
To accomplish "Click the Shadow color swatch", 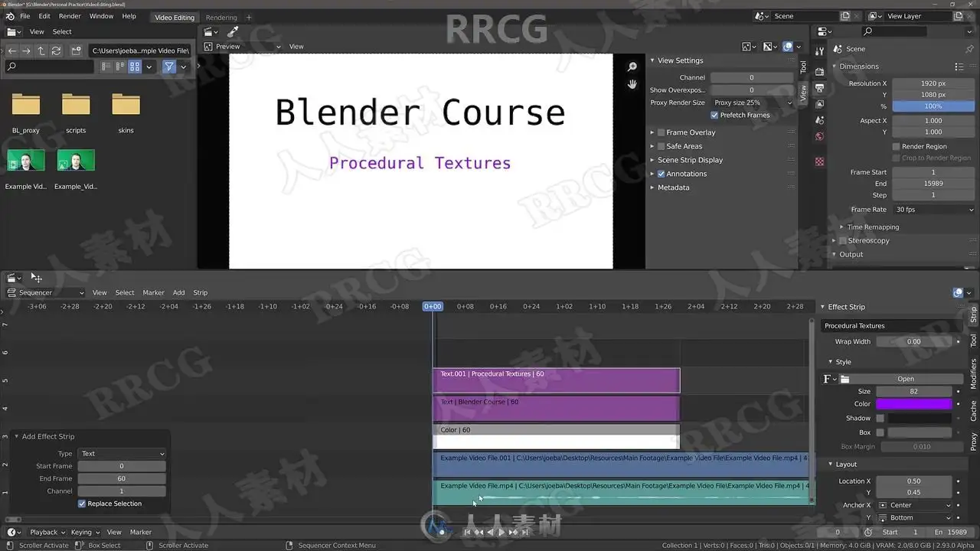I will pyautogui.click(x=920, y=419).
